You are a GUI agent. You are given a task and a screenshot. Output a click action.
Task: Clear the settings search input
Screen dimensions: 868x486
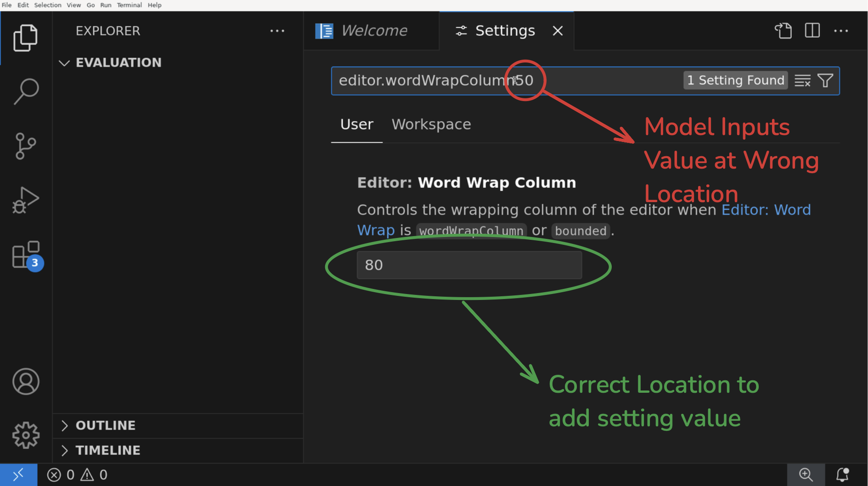click(802, 81)
